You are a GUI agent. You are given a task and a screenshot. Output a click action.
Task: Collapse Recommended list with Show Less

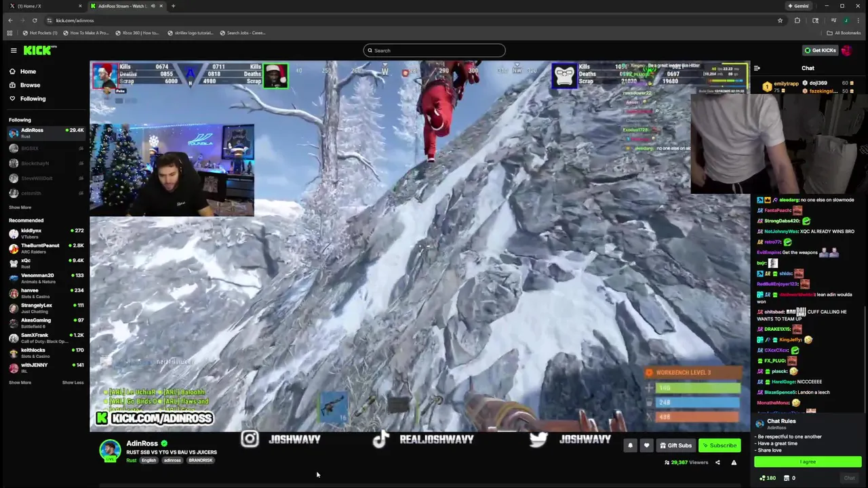pos(73,382)
